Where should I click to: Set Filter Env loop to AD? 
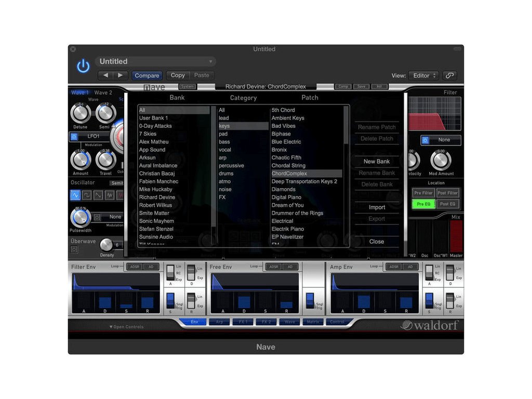tap(151, 267)
